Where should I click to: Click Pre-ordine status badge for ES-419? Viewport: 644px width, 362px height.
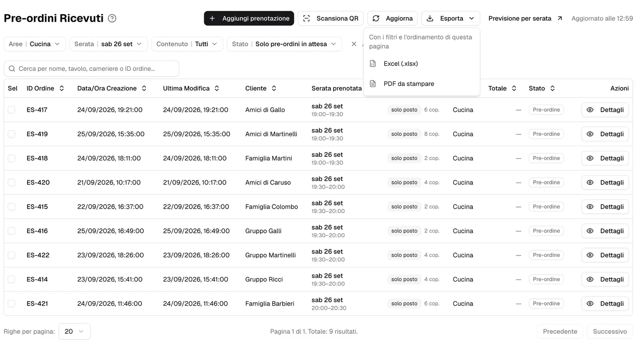[546, 134]
